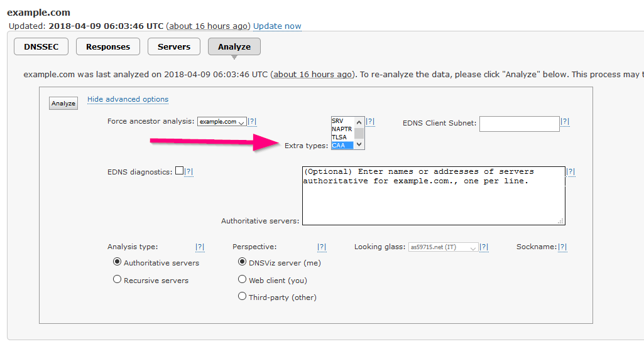Screen dimensions: 644x359
Task: Select DNSViz server (me) perspective
Action: [x=243, y=262]
